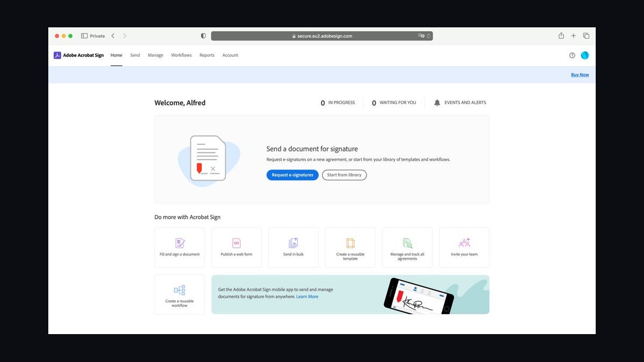Click the Create a reusable template icon

click(350, 243)
